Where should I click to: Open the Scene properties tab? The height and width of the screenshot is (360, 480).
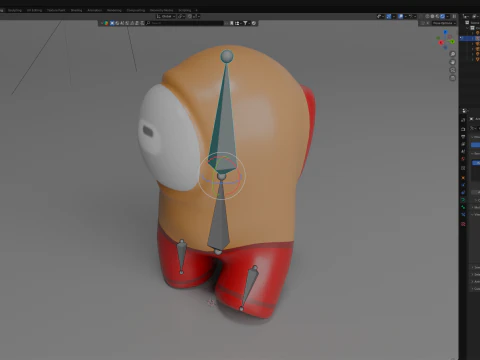coord(463,152)
